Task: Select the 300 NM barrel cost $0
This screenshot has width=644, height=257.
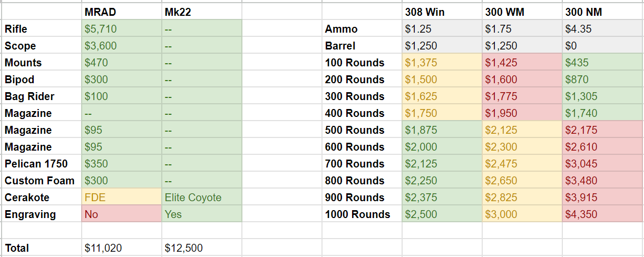Action: point(603,46)
